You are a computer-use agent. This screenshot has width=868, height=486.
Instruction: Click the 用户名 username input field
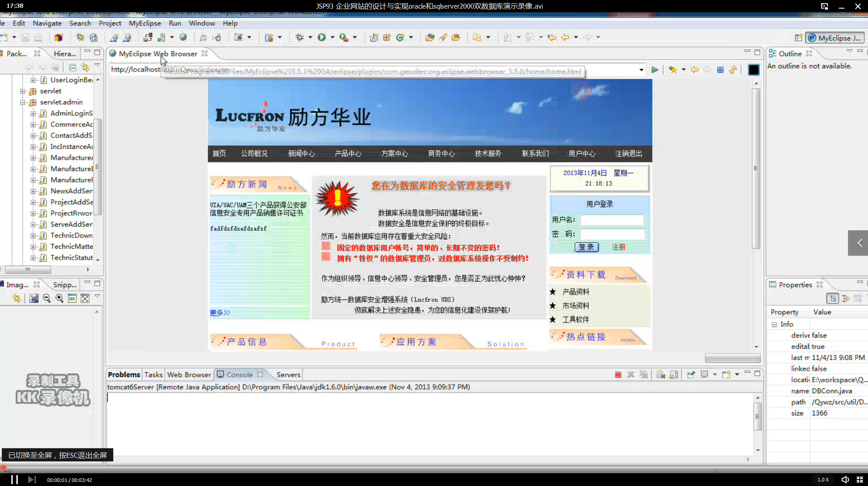point(612,220)
